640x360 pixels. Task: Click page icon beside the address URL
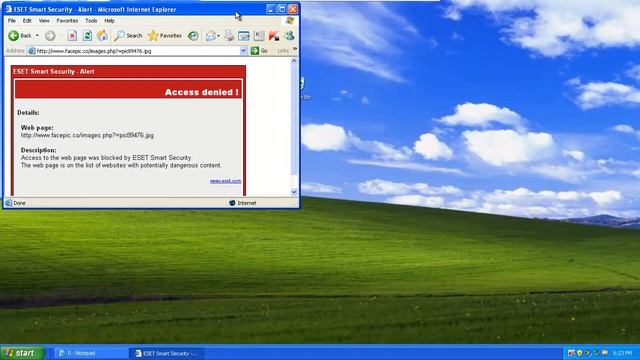(x=32, y=51)
